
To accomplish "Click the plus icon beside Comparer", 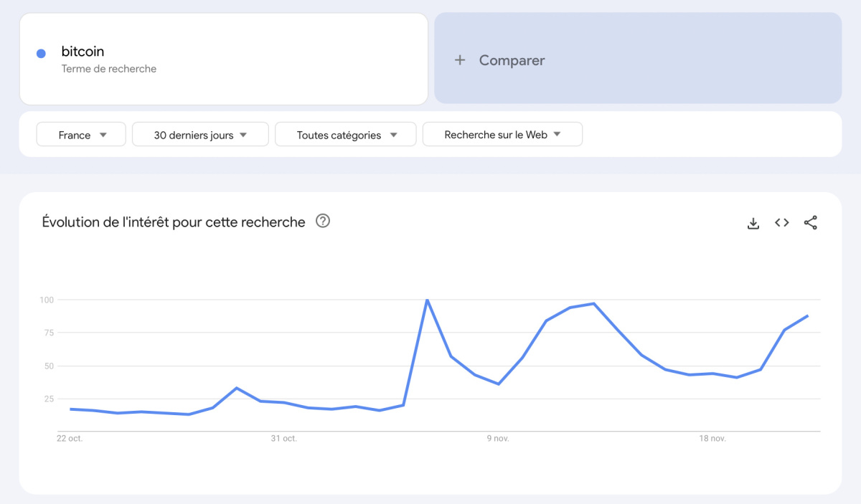I will click(x=460, y=60).
